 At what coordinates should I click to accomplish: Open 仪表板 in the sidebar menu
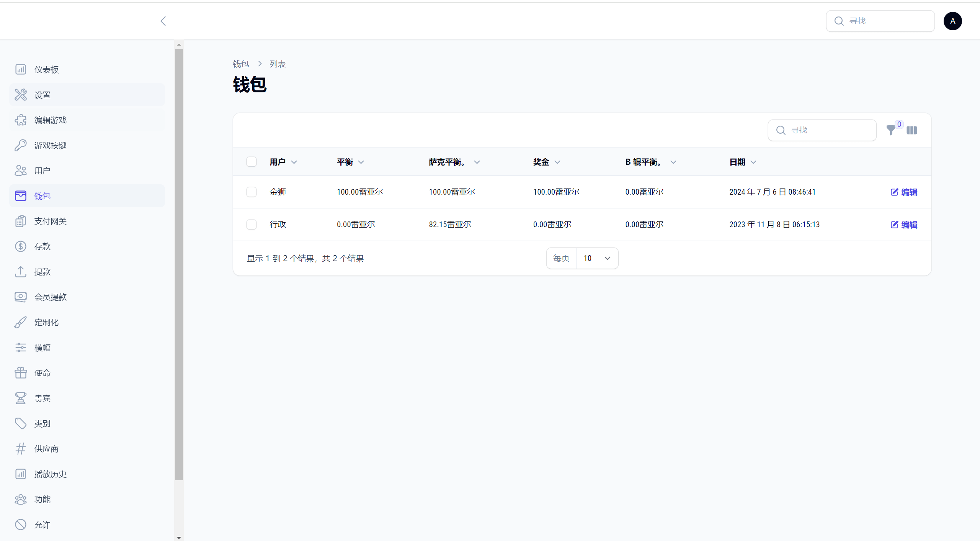click(x=46, y=69)
